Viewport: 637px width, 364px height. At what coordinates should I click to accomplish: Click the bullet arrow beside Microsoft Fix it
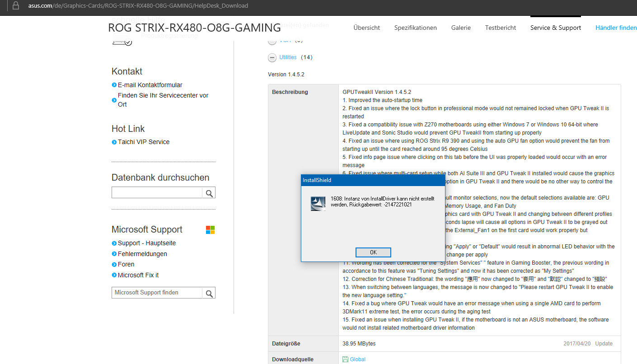114,275
